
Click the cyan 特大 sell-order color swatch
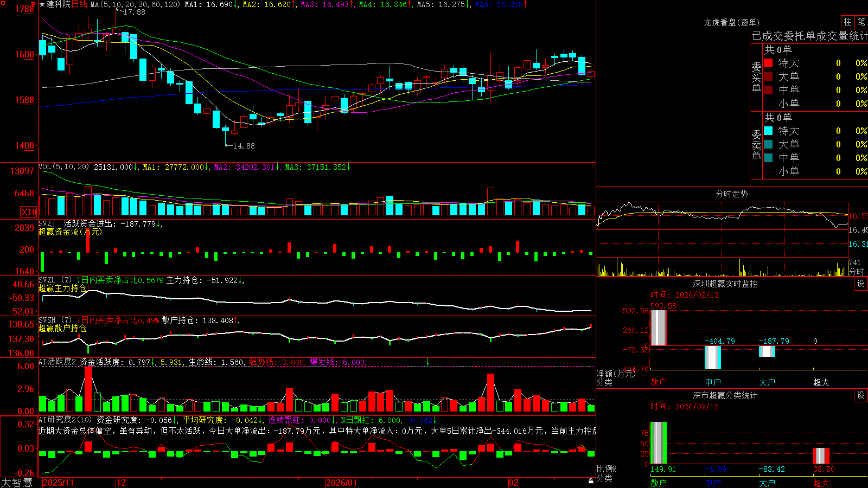[768, 131]
